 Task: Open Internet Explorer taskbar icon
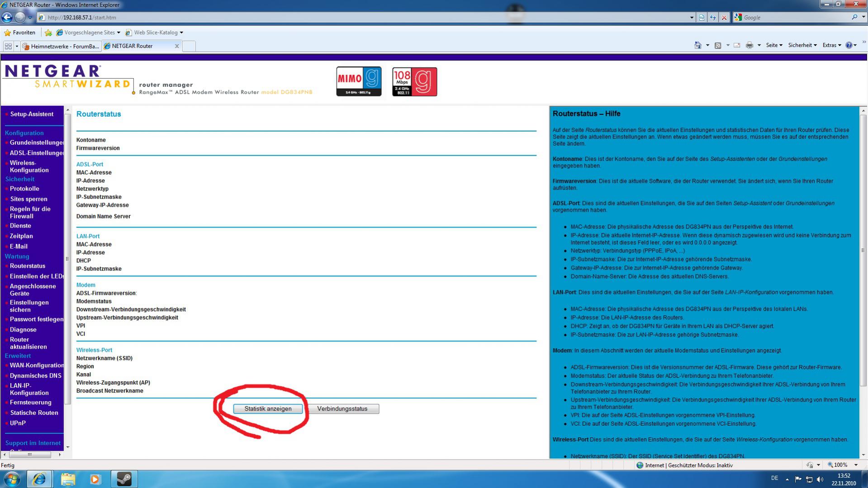coord(39,479)
